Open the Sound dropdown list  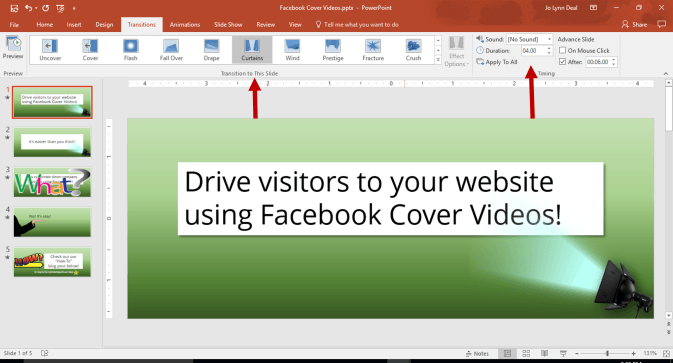(x=549, y=39)
